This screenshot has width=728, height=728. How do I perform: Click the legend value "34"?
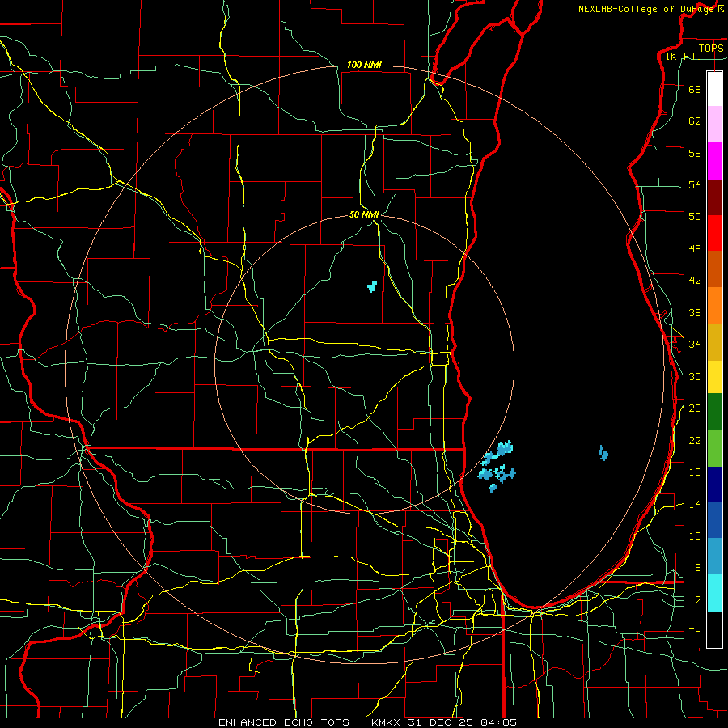click(x=695, y=345)
